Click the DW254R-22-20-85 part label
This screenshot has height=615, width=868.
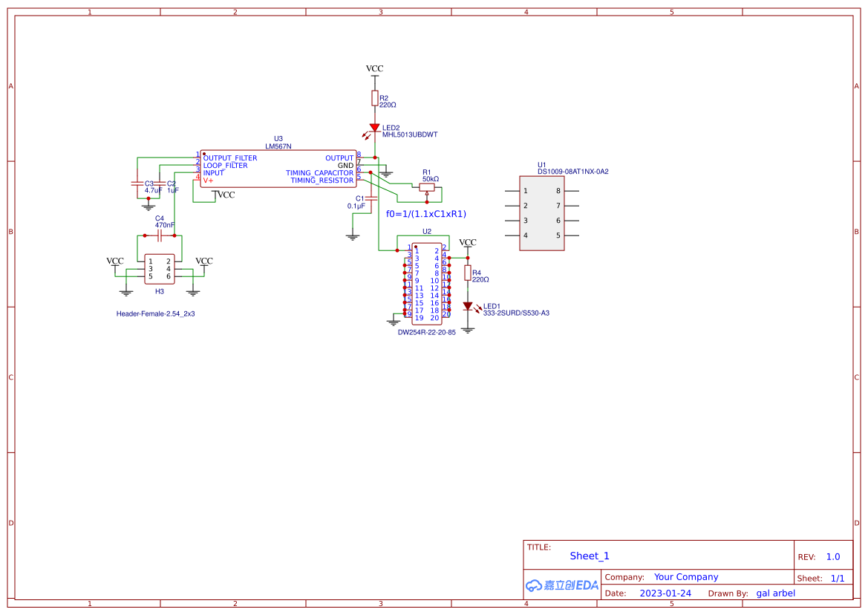427,333
